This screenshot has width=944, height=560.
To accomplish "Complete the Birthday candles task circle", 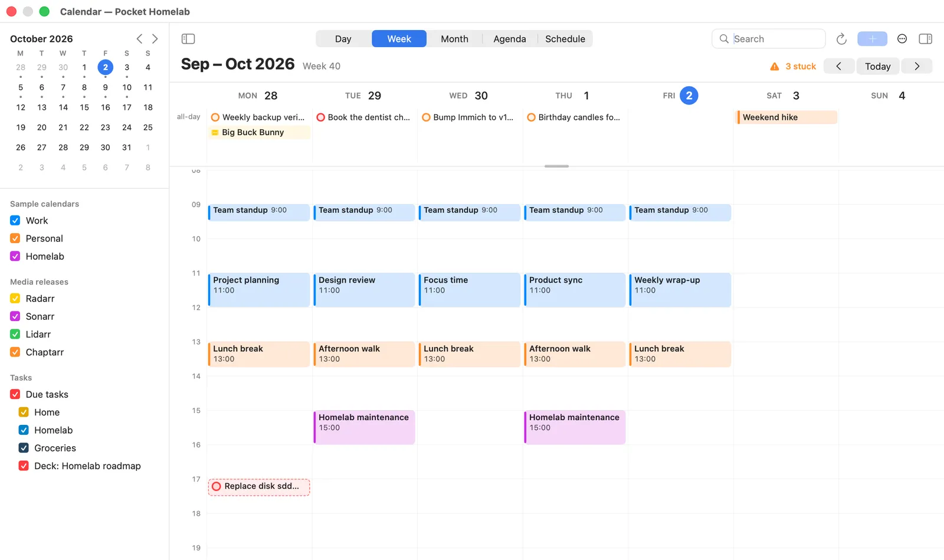I will pos(531,117).
